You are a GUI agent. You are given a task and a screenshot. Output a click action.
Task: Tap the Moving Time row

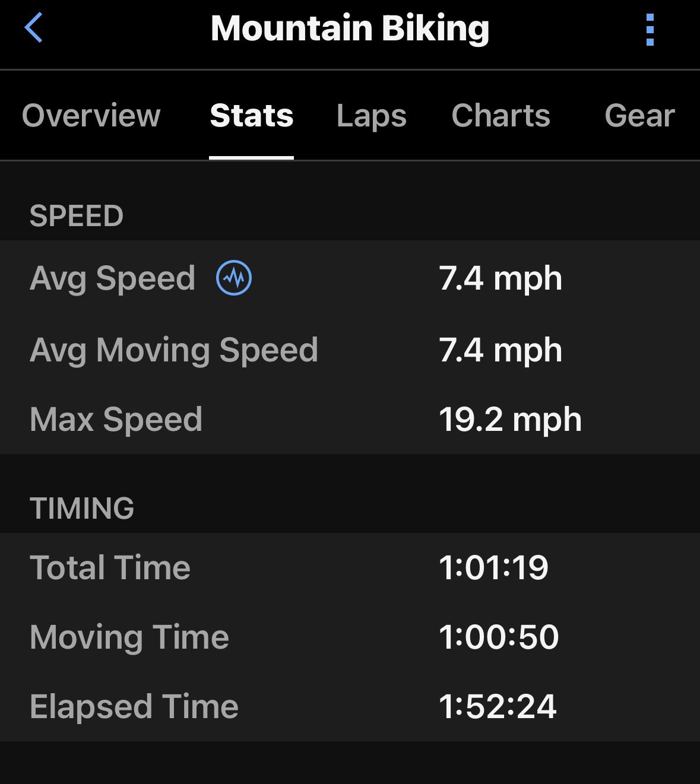[x=350, y=637]
